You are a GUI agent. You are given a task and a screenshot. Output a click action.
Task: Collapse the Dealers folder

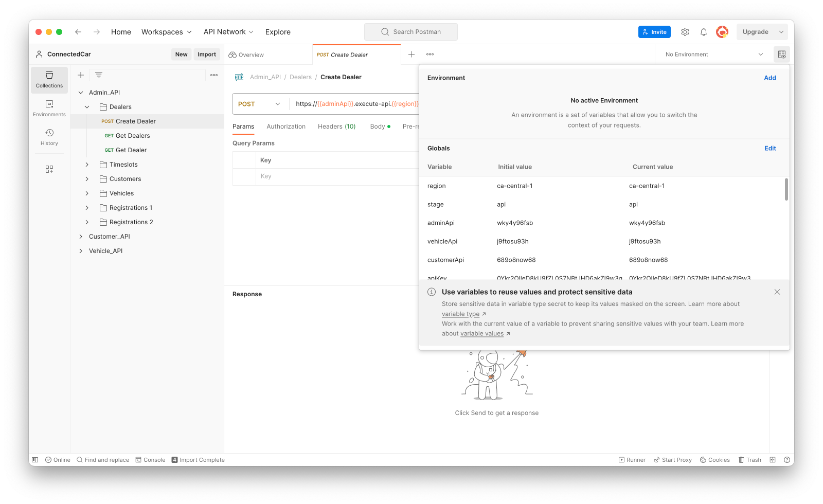(x=87, y=107)
